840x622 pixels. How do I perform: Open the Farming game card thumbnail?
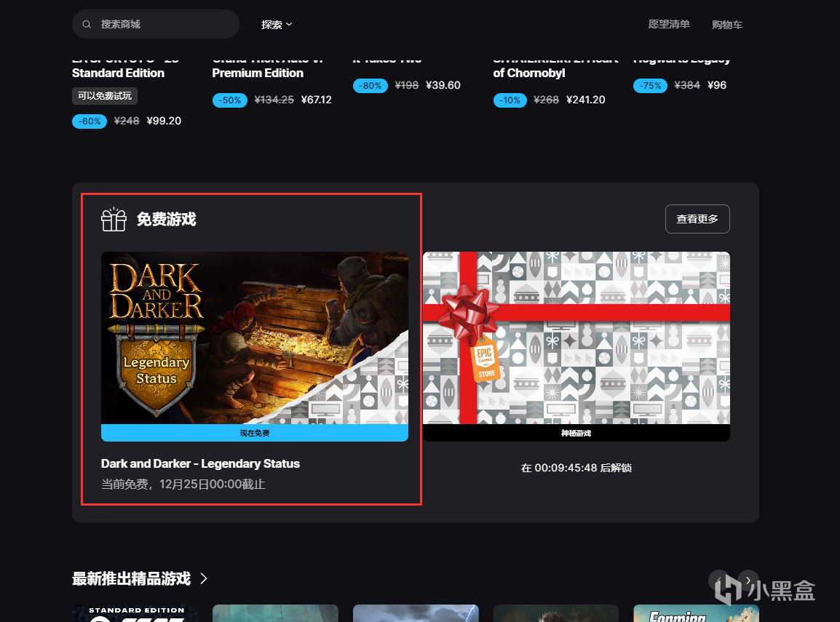696,613
